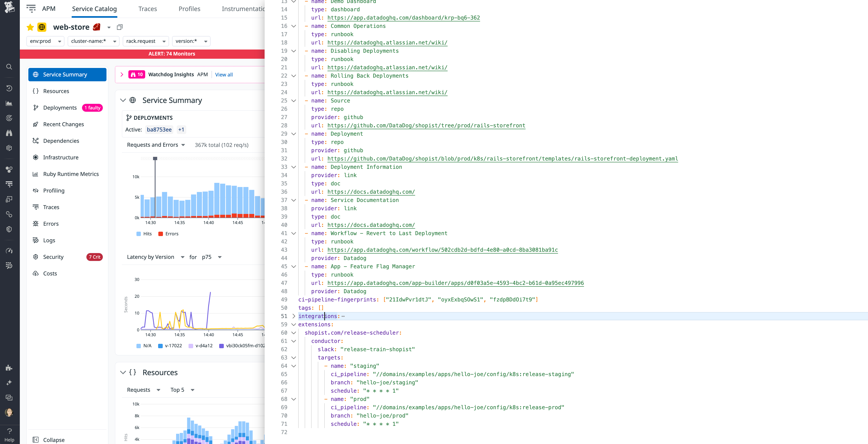Select Logs in the service summary menu
Image resolution: width=868 pixels, height=444 pixels.
pos(49,240)
